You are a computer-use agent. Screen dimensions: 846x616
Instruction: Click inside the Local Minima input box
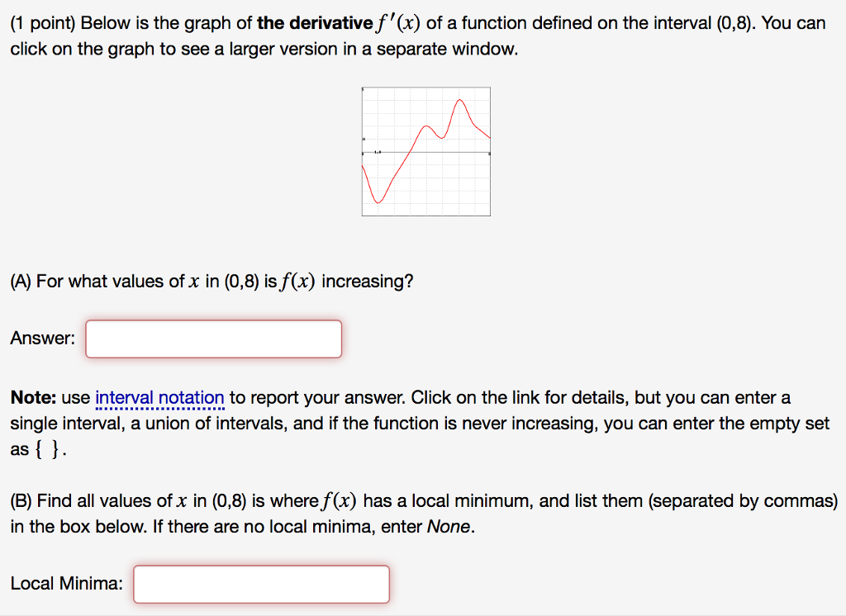click(x=260, y=583)
